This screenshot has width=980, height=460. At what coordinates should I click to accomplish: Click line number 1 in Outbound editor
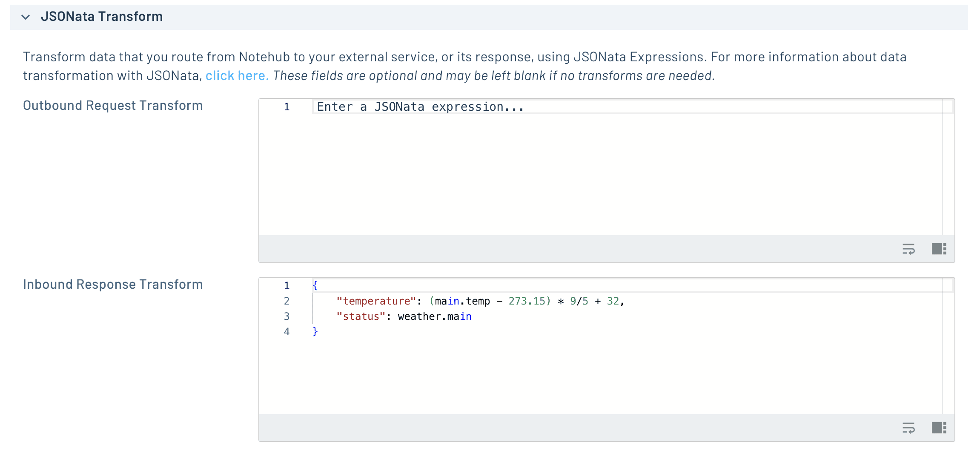[287, 107]
